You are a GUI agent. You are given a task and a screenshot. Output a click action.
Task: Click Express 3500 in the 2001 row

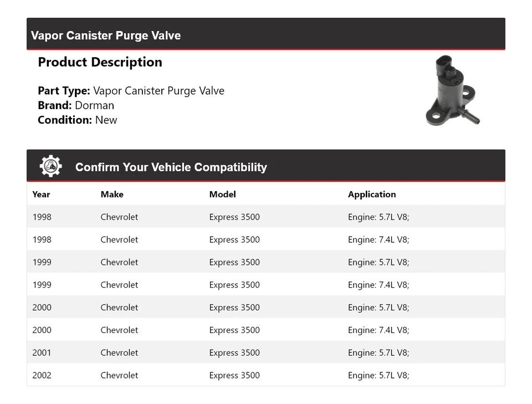coord(234,352)
